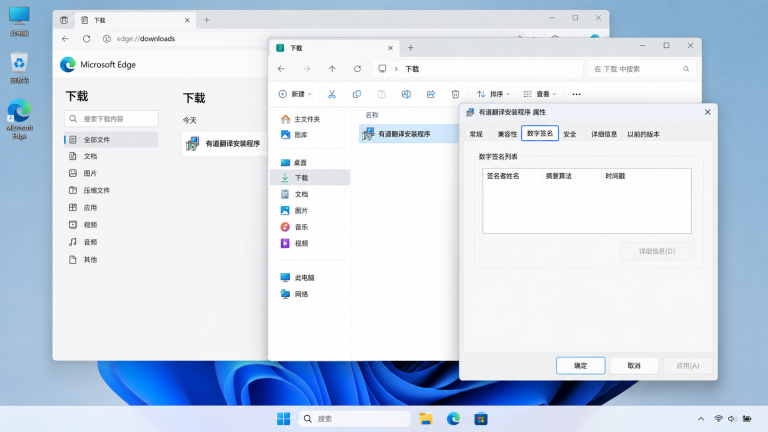768x432 pixels.
Task: Click the Share icon in File Explorer toolbar
Action: [x=431, y=94]
